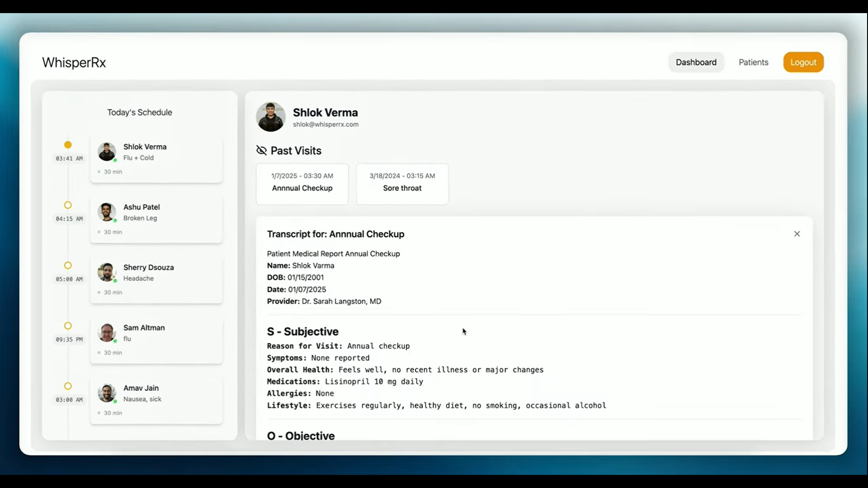Click the WhisperRx logo text
This screenshot has width=868, height=488.
point(74,62)
